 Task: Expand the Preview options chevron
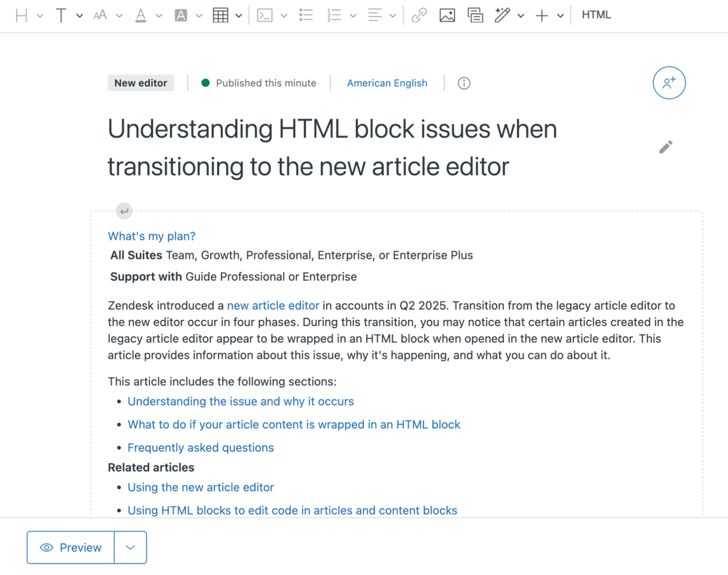coord(130,547)
